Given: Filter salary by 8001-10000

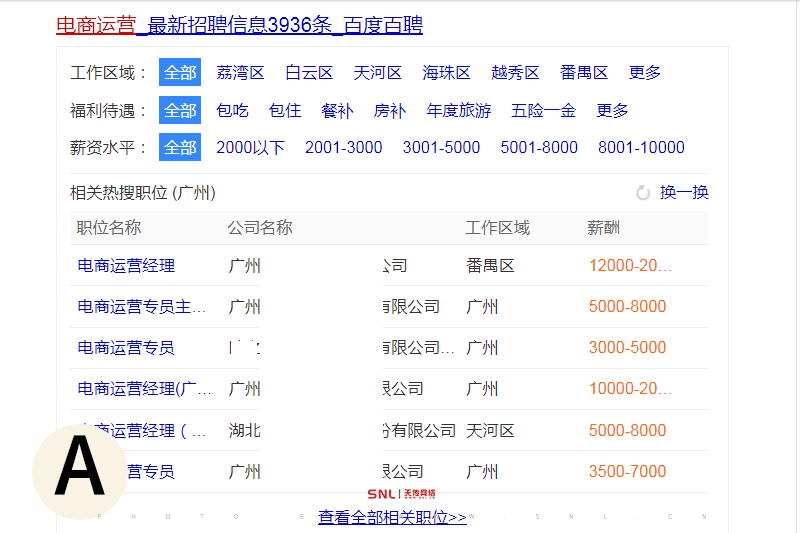Looking at the screenshot, I should coord(641,147).
